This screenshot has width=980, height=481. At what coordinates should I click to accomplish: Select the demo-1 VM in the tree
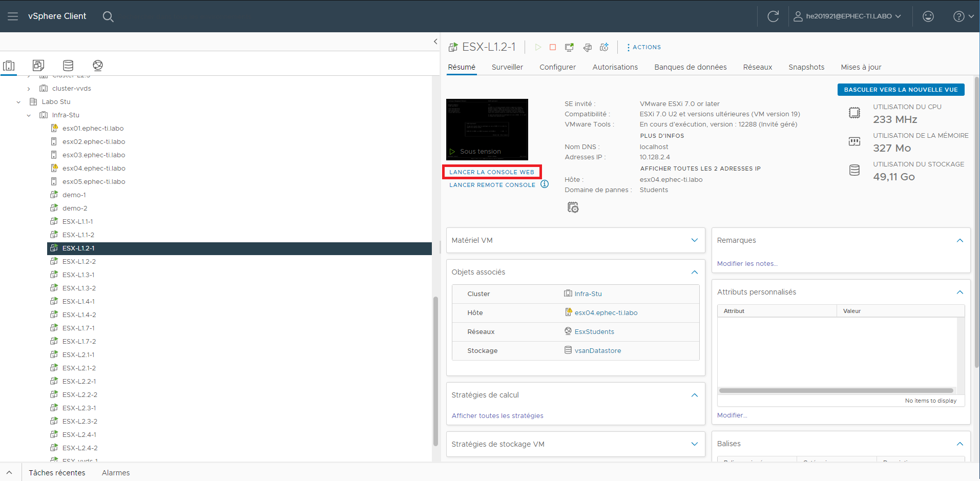click(74, 195)
